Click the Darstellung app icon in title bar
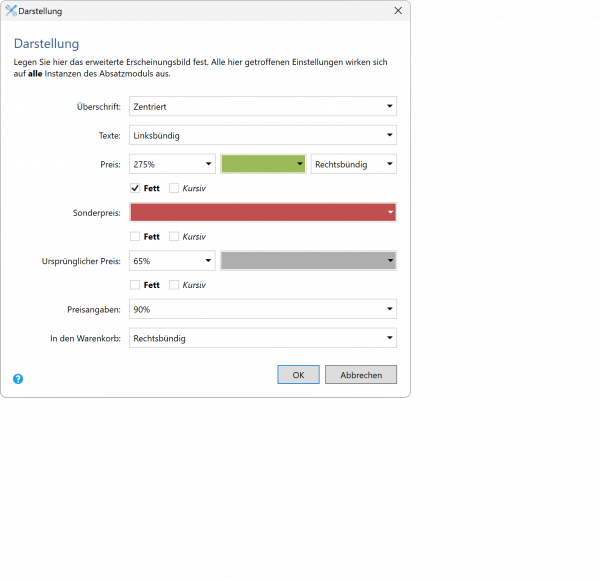600x581 pixels. 11,10
